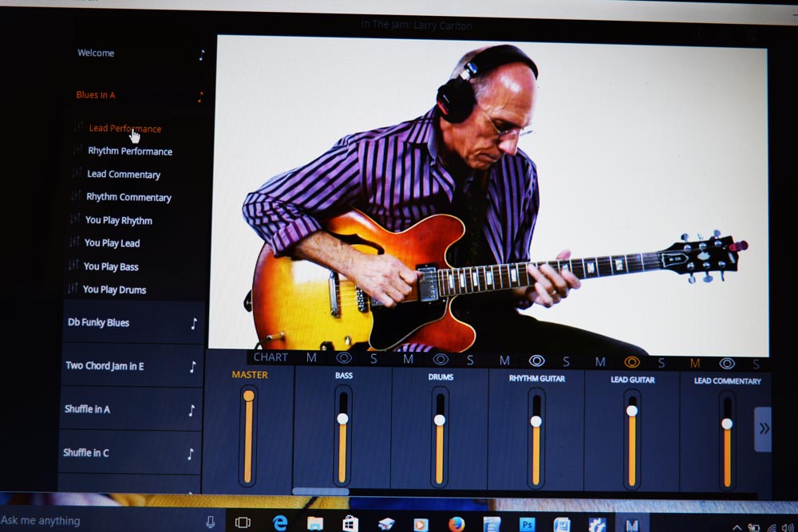Select Rhythm Performance in the sidebar
Viewport: 798px width, 532px height.
click(130, 151)
